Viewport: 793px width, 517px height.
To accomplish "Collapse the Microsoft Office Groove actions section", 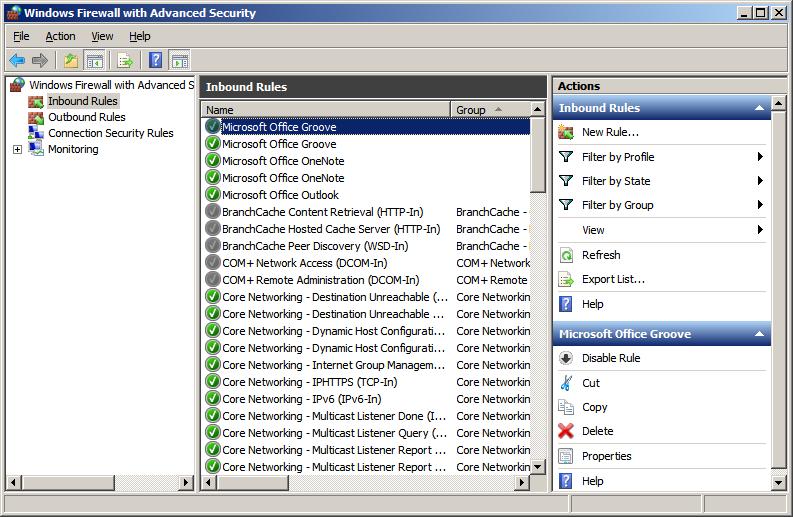I will (x=759, y=334).
